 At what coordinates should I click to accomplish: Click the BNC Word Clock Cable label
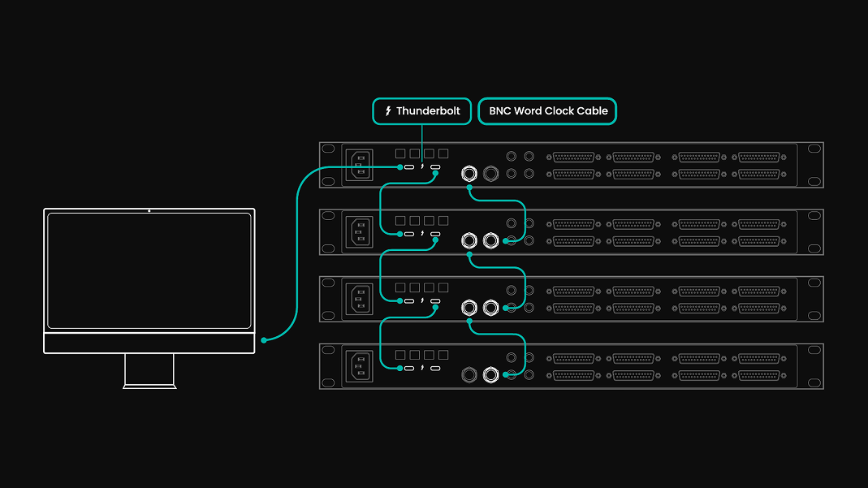(547, 111)
